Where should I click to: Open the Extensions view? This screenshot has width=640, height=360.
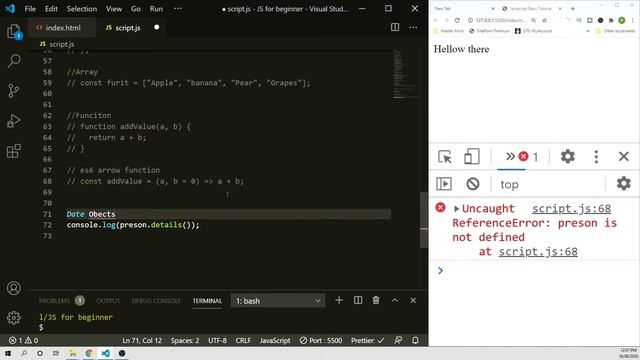click(13, 151)
